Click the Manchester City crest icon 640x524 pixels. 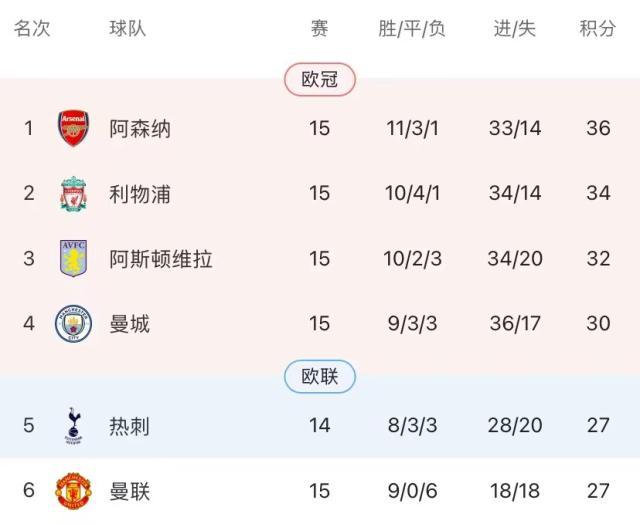[x=74, y=324]
